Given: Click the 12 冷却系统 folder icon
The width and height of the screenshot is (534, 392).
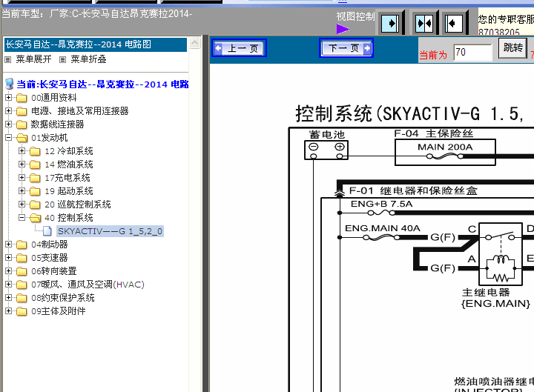Looking at the screenshot, I should pos(35,151).
